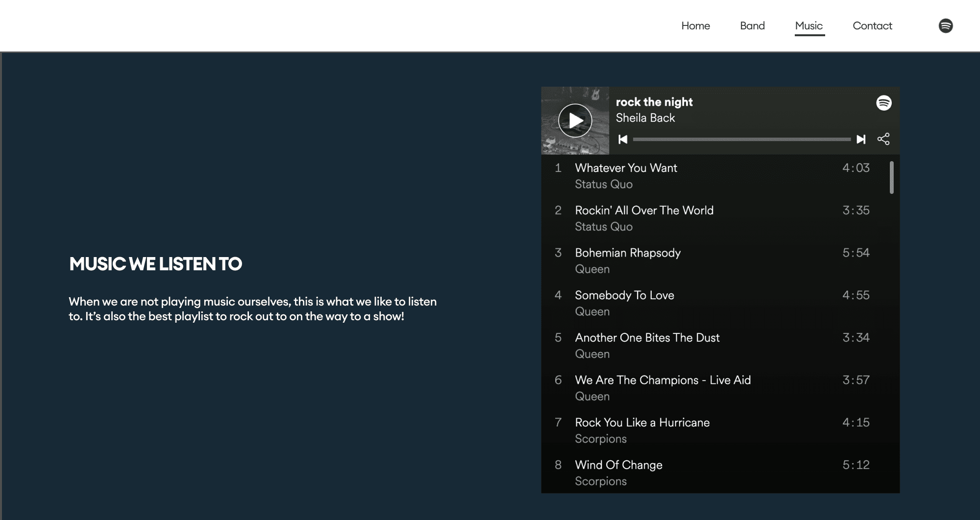Select 'We Are The Champions - Live Aid'
The width and height of the screenshot is (980, 520).
[663, 380]
